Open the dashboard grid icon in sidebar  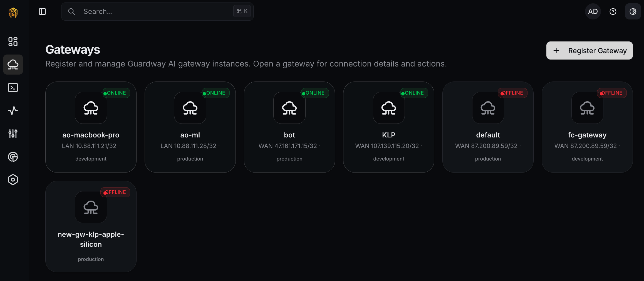tap(13, 41)
